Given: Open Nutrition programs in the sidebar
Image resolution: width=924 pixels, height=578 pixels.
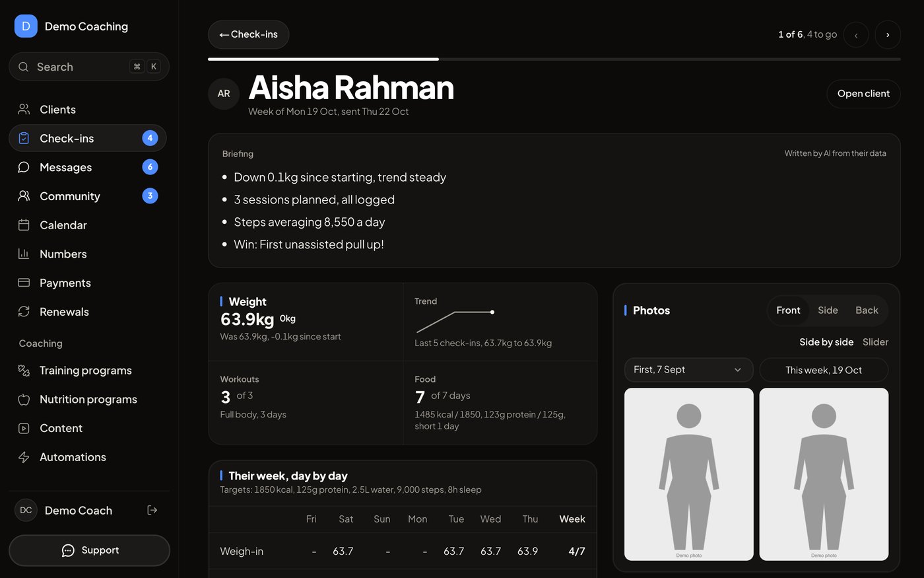Looking at the screenshot, I should [88, 399].
